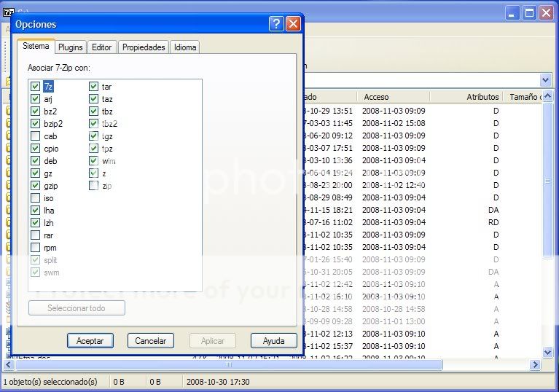Select access date 2008-11-02 15:08 cell

click(394, 123)
